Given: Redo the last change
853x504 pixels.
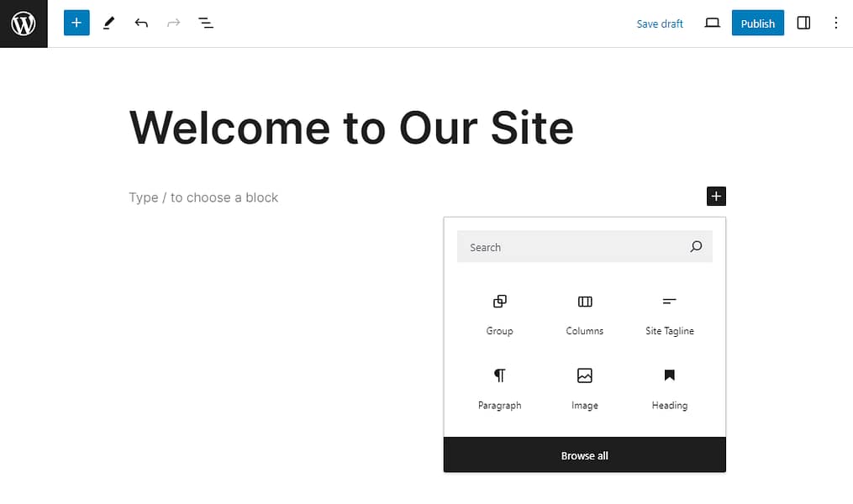Looking at the screenshot, I should pos(173,23).
